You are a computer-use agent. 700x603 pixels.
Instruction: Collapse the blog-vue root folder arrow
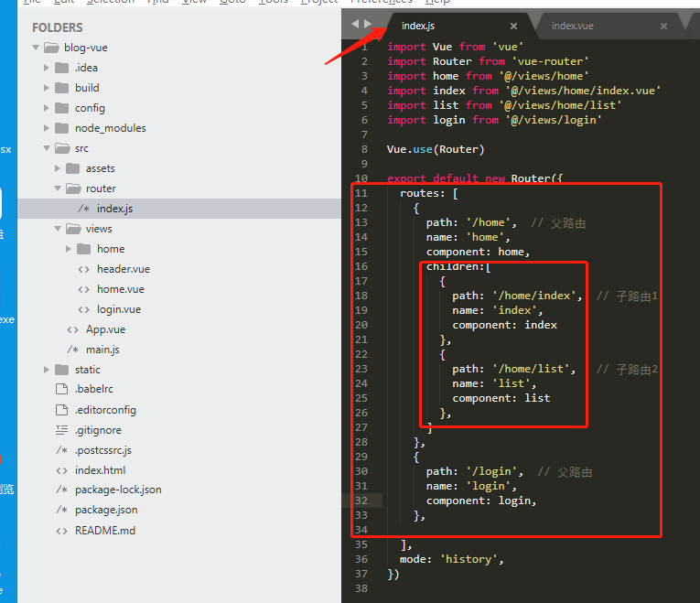(x=36, y=48)
